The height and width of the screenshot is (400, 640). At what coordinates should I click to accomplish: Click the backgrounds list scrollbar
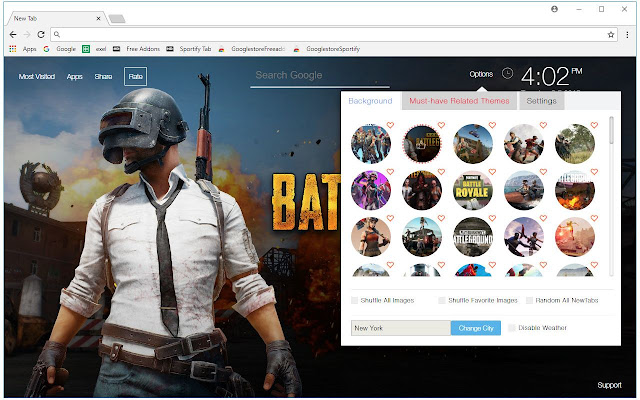(611, 130)
